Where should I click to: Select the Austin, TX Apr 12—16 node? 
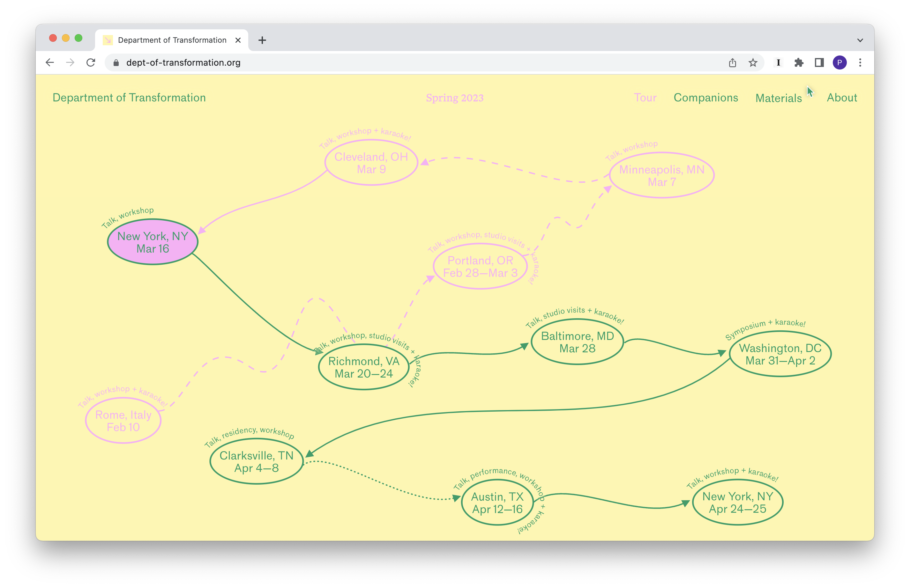(497, 503)
